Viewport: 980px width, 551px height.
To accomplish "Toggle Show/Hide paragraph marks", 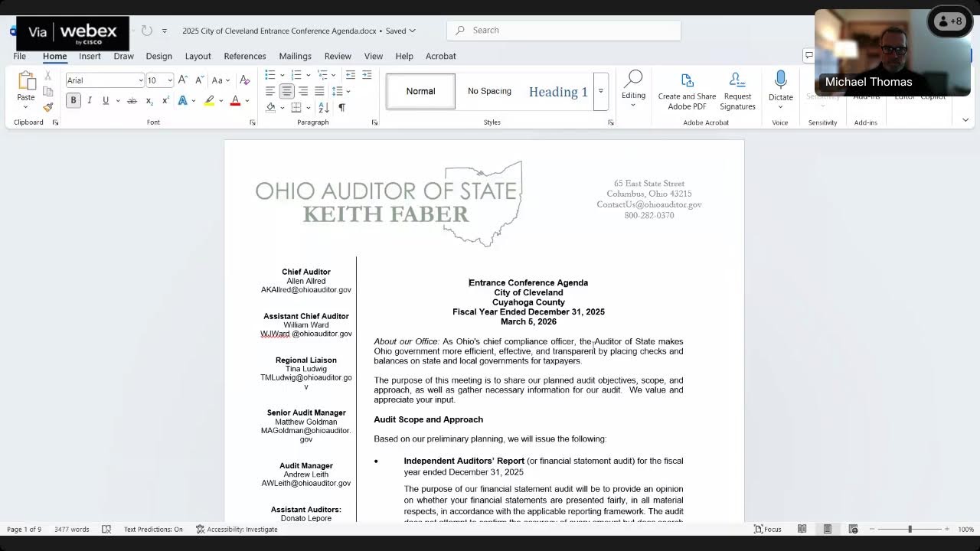I will coord(341,108).
